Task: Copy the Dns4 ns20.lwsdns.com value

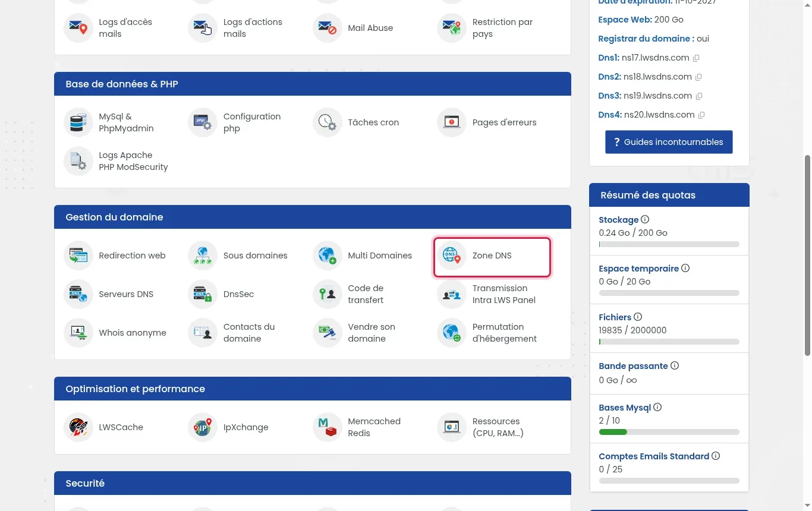Action: click(x=701, y=115)
